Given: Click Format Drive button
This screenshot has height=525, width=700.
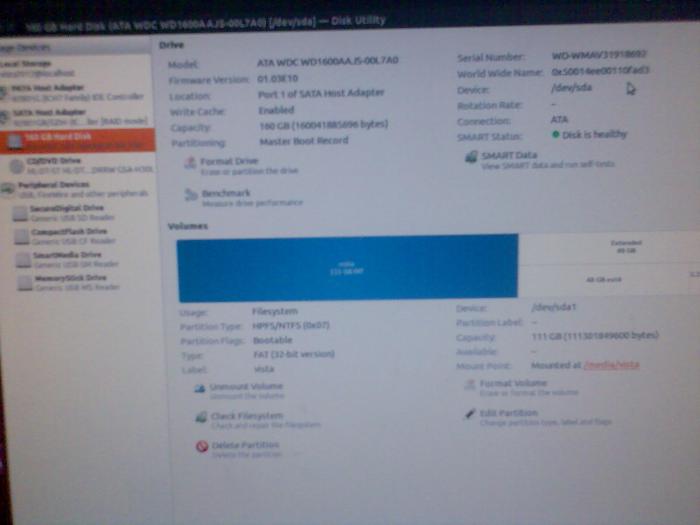Looking at the screenshot, I should click(242, 165).
